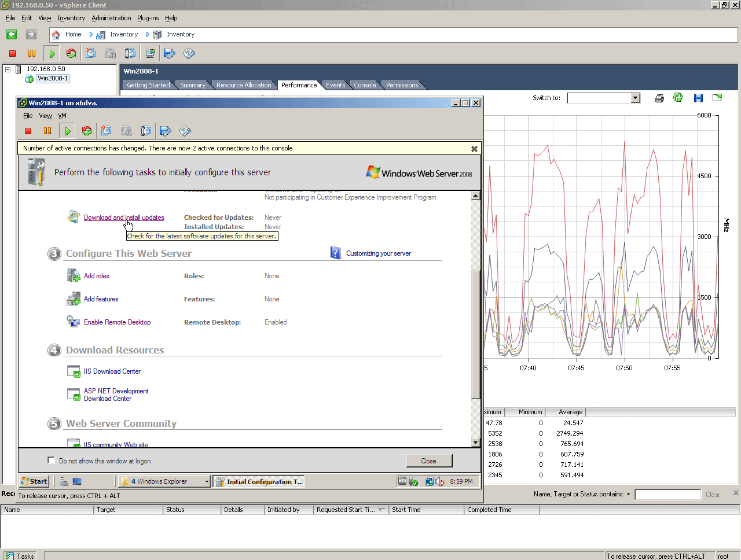This screenshot has width=741, height=560.
Task: Click the Close button in configuration window
Action: 429,460
